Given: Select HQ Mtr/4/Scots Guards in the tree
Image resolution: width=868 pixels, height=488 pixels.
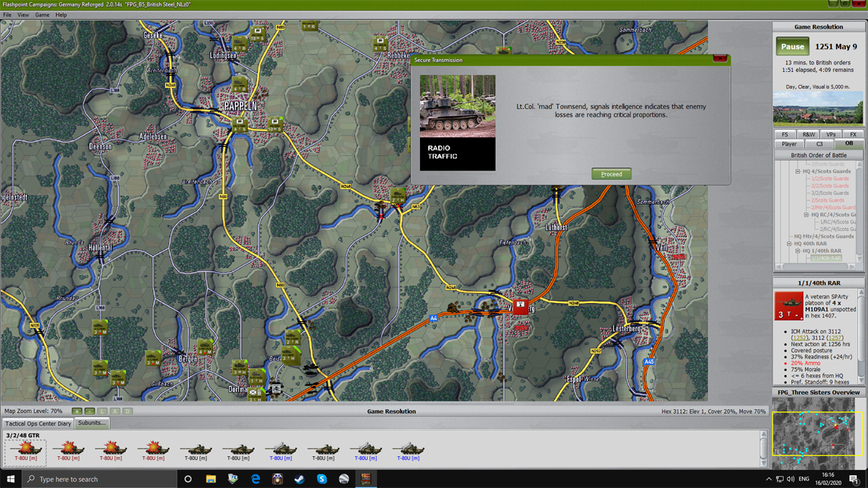Looking at the screenshot, I should [824, 236].
